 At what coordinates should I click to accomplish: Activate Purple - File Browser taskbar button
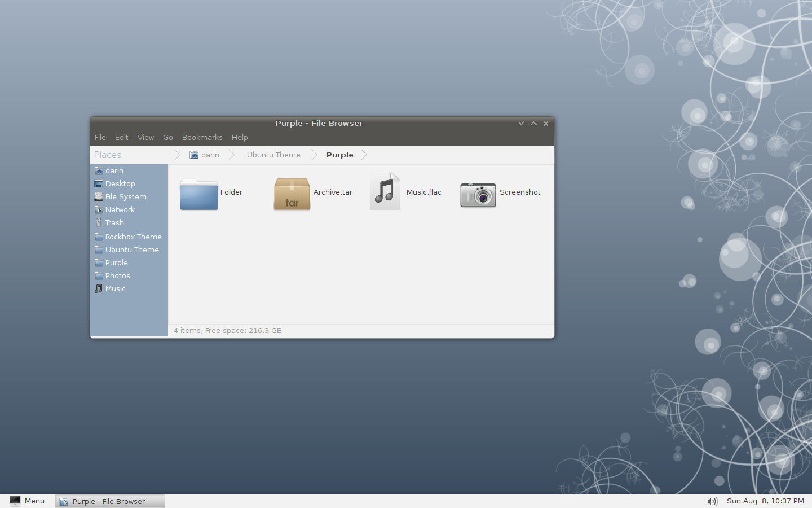point(110,501)
